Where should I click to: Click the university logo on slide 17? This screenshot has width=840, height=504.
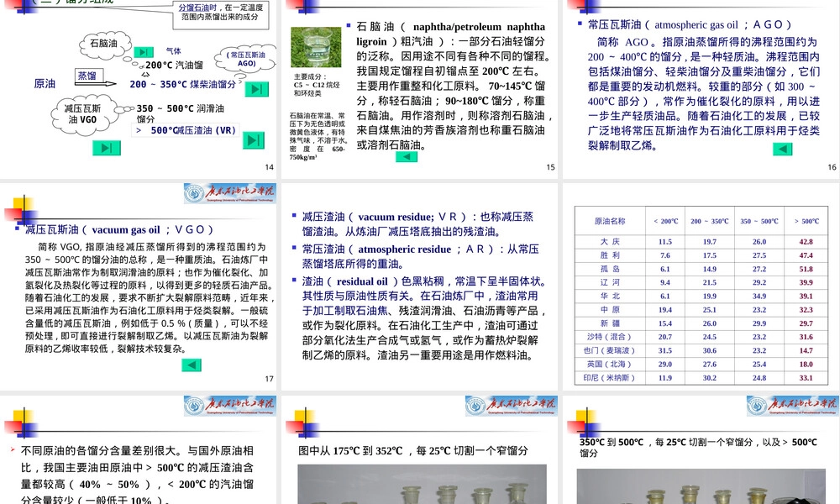[x=230, y=193]
